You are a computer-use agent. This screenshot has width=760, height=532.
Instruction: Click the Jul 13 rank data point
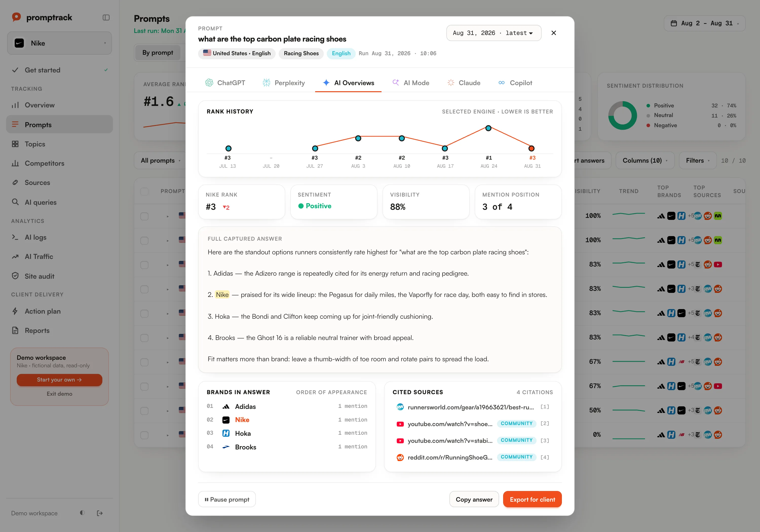[x=229, y=148]
